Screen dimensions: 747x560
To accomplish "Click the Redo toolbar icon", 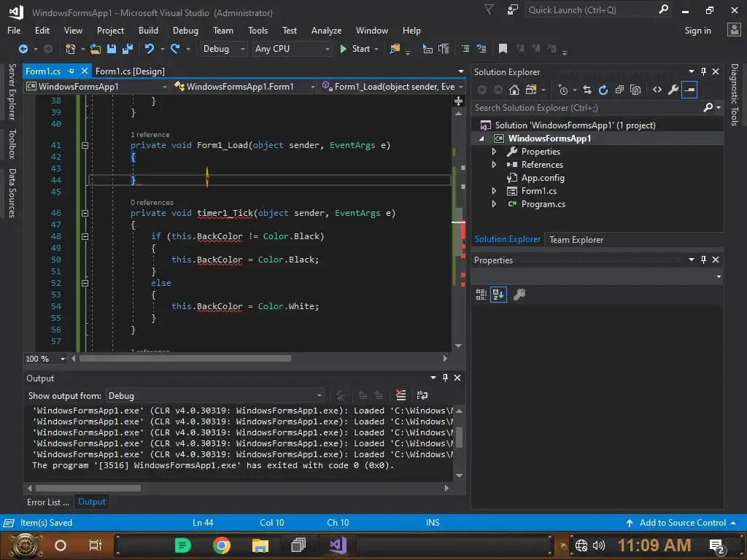I will [175, 49].
